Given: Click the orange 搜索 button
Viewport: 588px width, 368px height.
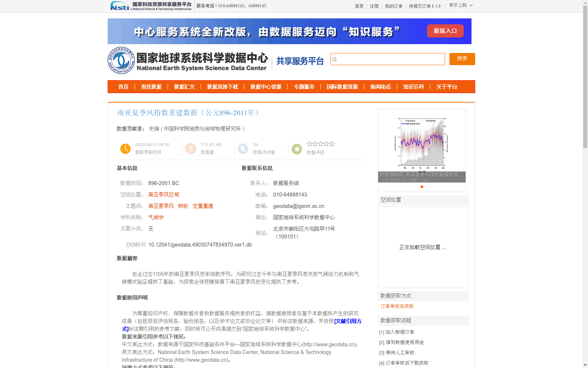Looking at the screenshot, I should pos(462,59).
